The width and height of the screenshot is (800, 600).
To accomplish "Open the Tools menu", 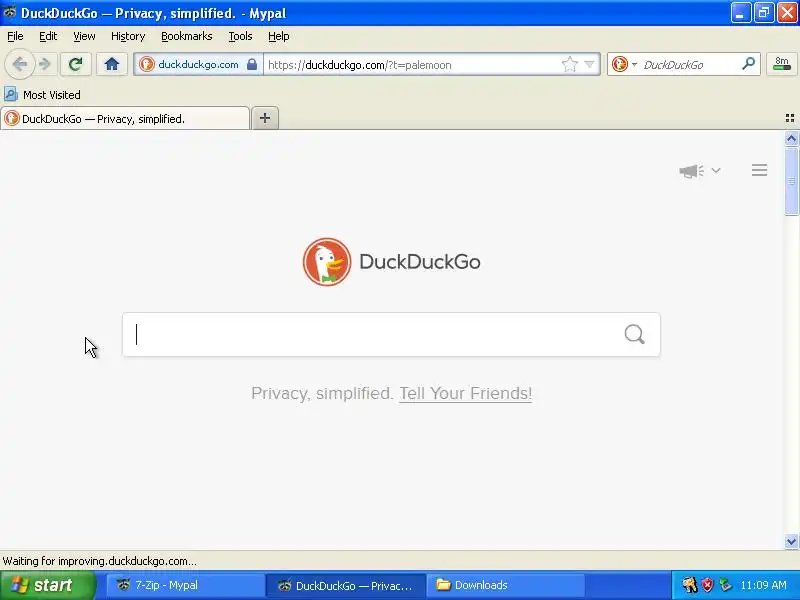I will [x=240, y=36].
